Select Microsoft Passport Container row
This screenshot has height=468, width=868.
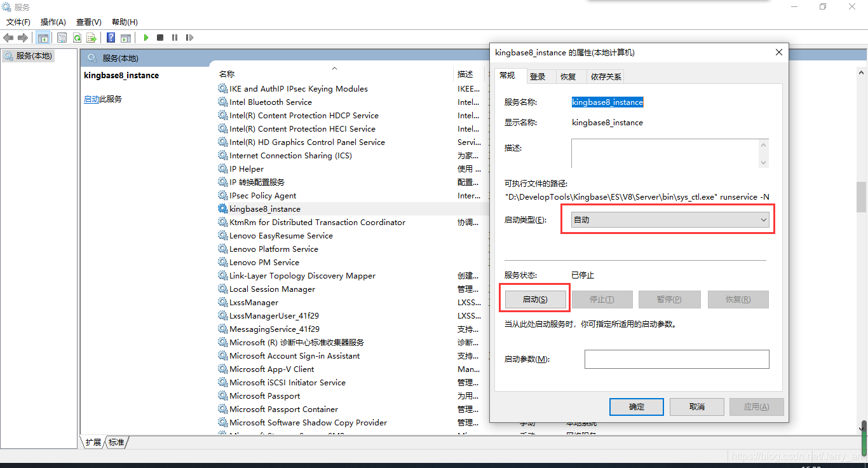click(x=283, y=409)
